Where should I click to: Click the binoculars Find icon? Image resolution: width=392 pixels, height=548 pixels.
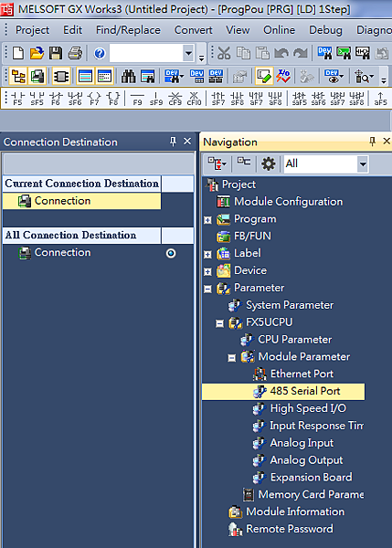[128, 76]
